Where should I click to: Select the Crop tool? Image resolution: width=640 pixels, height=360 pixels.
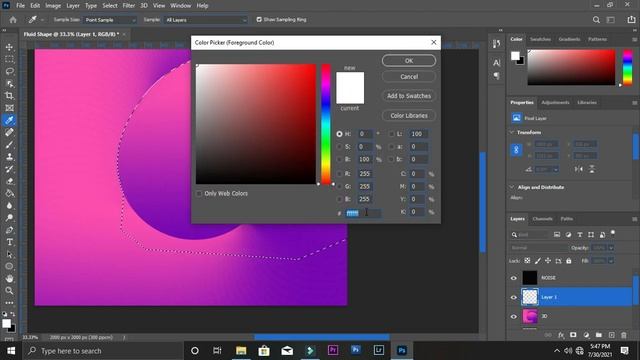[9, 96]
